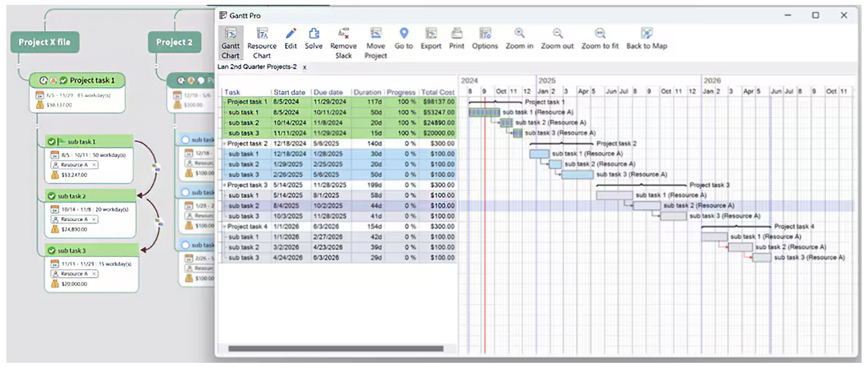This screenshot has height=370, width=868.
Task: Click Back to Map
Action: click(x=646, y=39)
